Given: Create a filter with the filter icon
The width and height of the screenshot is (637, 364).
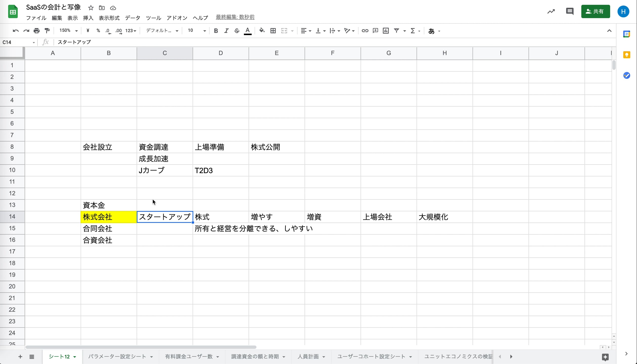Looking at the screenshot, I should tap(396, 31).
